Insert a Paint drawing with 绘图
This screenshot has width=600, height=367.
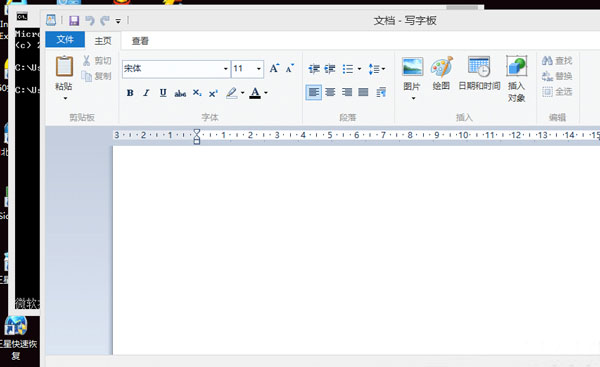[442, 73]
